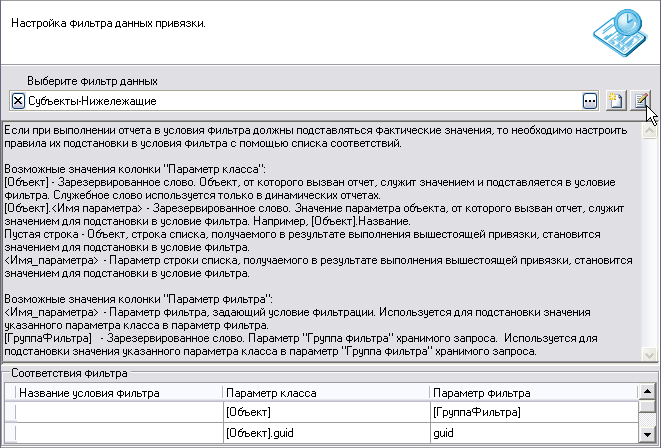Click the row selector of the [Объект].guid row

pos(11,433)
